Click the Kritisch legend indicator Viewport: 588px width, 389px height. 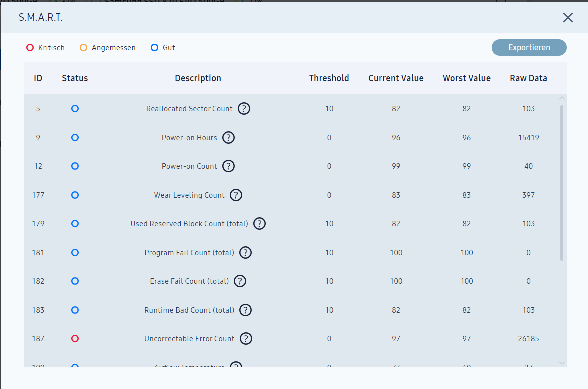click(x=30, y=47)
